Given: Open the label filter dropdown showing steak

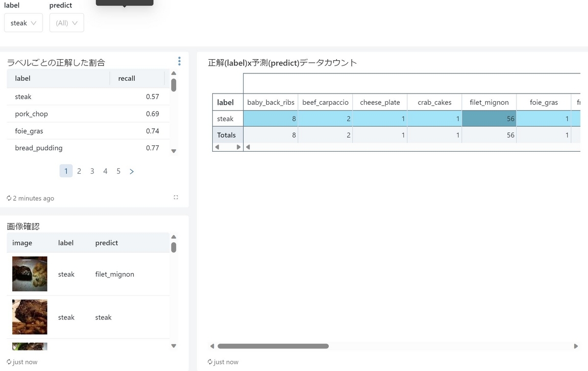Looking at the screenshot, I should coord(24,23).
